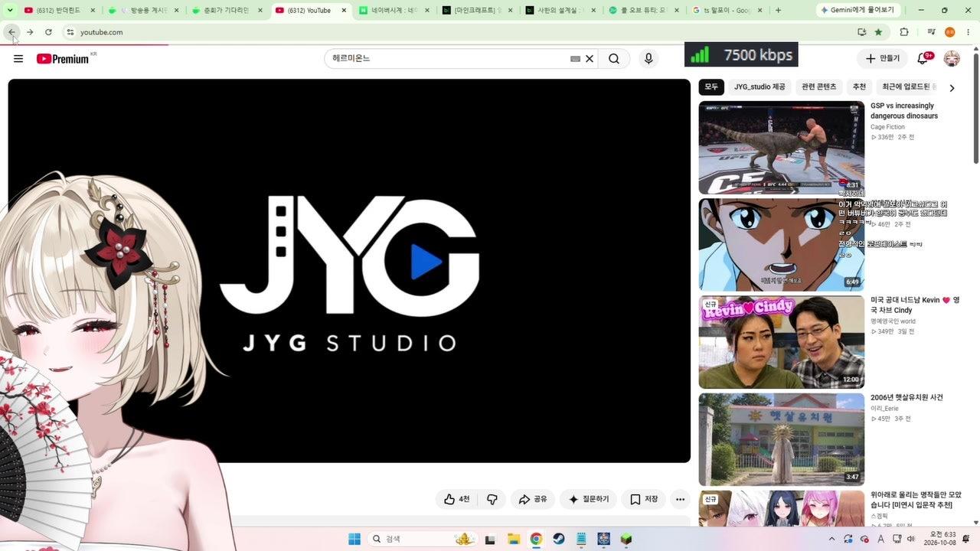Screen dimensions: 980x551
Task: Open the on-screen keyboard icon in search box
Action: (575, 59)
